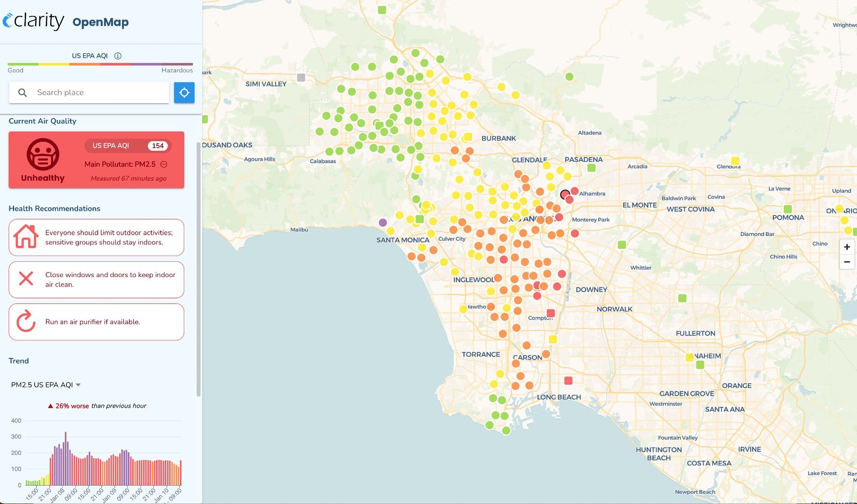Image resolution: width=857 pixels, height=504 pixels.
Task: Click the Clarity logo
Action: pyautogui.click(x=33, y=21)
